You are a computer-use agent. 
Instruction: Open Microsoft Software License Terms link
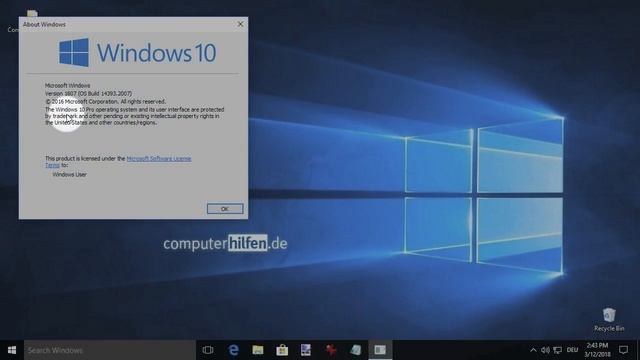[x=159, y=158]
